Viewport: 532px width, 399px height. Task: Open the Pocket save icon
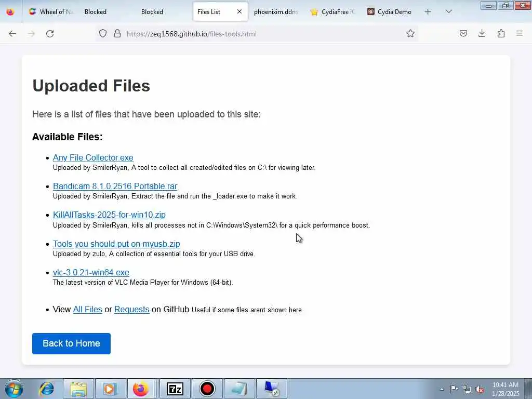(463, 33)
